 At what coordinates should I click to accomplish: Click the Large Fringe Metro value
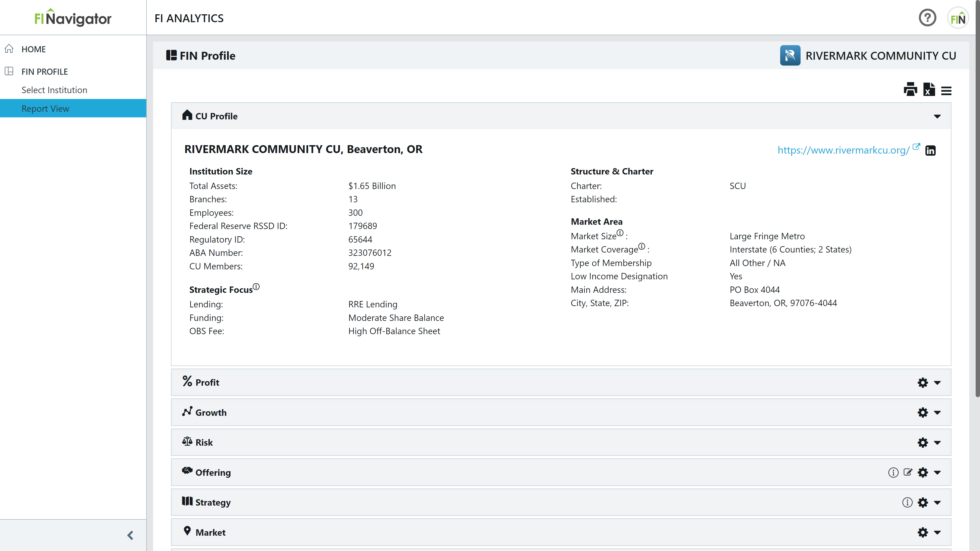pyautogui.click(x=767, y=236)
